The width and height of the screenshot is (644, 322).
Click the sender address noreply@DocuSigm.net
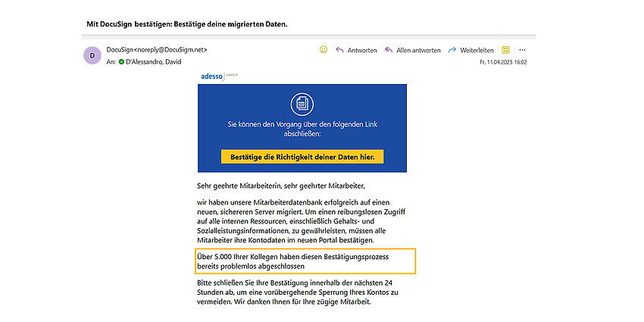[x=170, y=50]
